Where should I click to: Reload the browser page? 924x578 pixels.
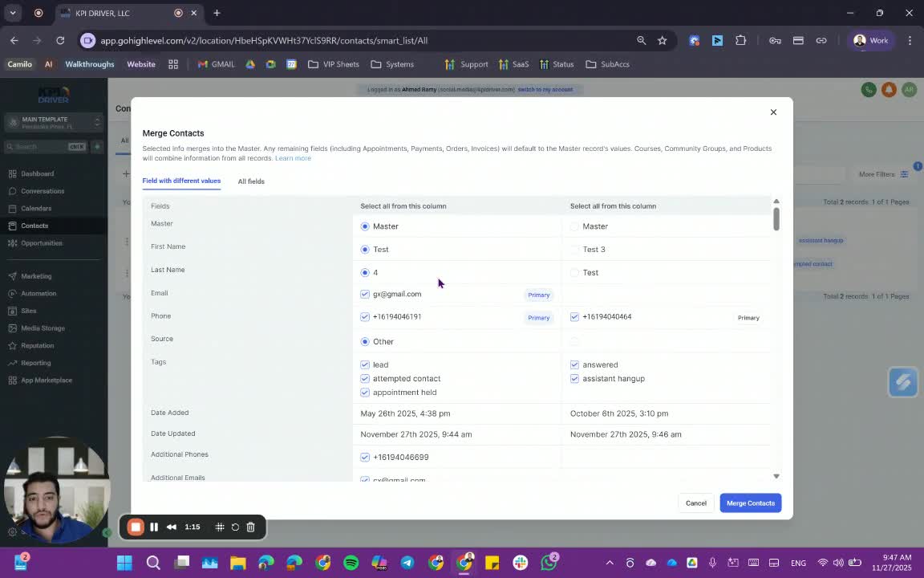pyautogui.click(x=60, y=40)
